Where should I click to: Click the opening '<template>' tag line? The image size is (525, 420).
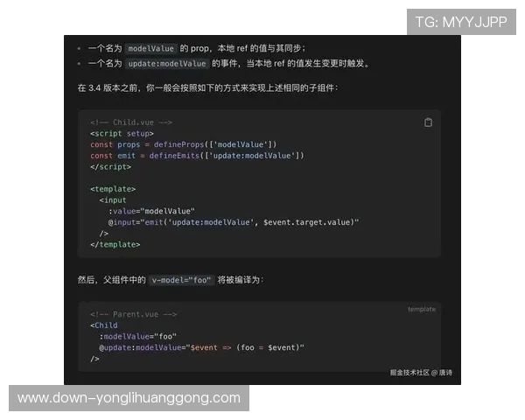pos(113,189)
